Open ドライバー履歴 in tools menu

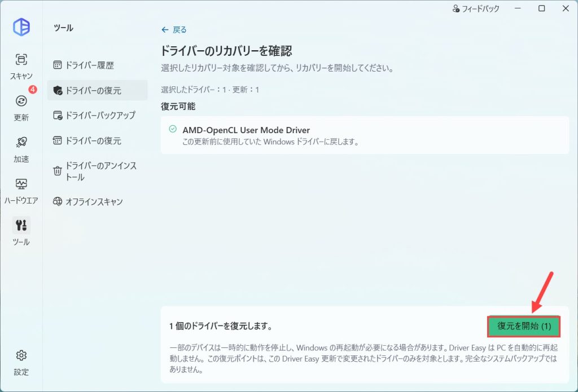coord(97,65)
